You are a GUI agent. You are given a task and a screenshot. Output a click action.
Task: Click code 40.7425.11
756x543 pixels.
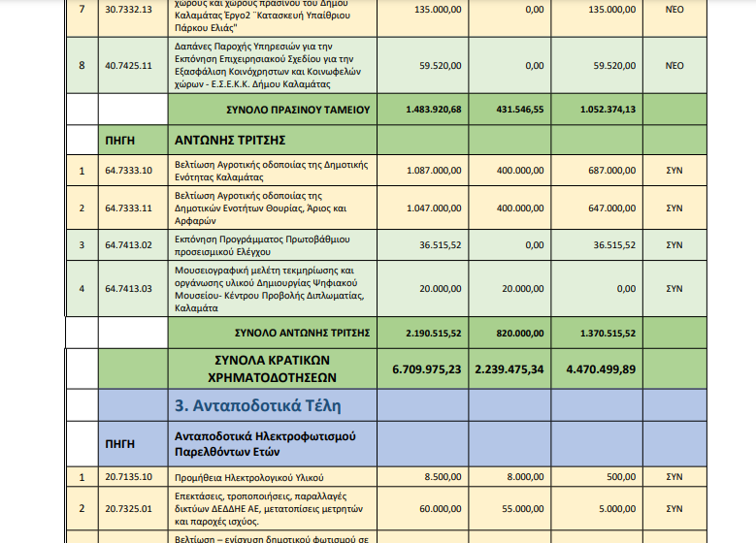tap(128, 66)
